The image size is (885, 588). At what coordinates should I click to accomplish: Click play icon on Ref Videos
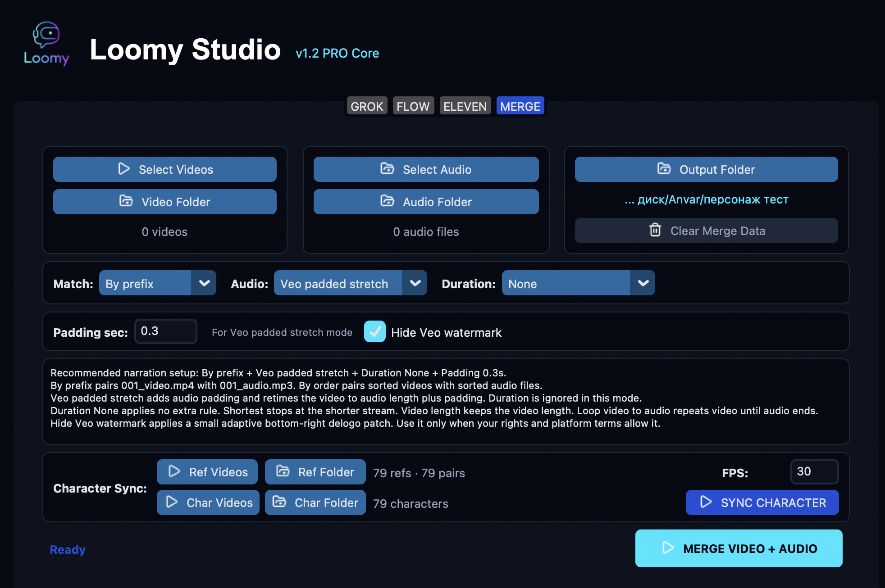(174, 471)
